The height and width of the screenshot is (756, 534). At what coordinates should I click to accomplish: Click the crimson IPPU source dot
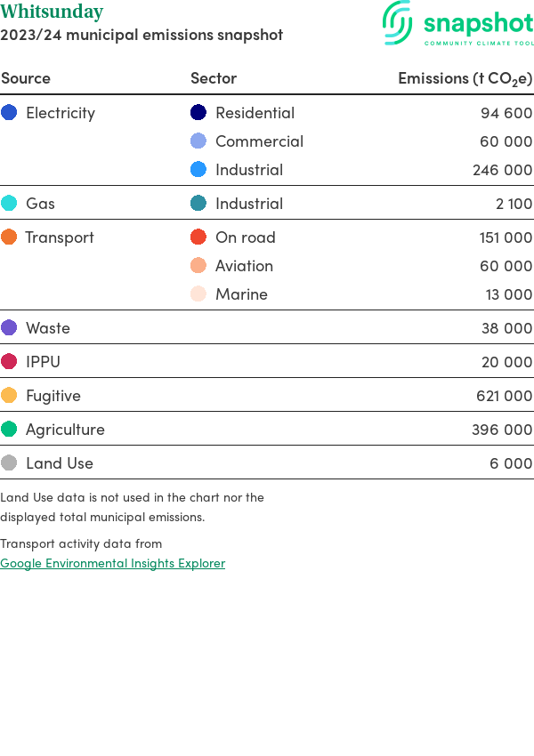pyautogui.click(x=9, y=362)
